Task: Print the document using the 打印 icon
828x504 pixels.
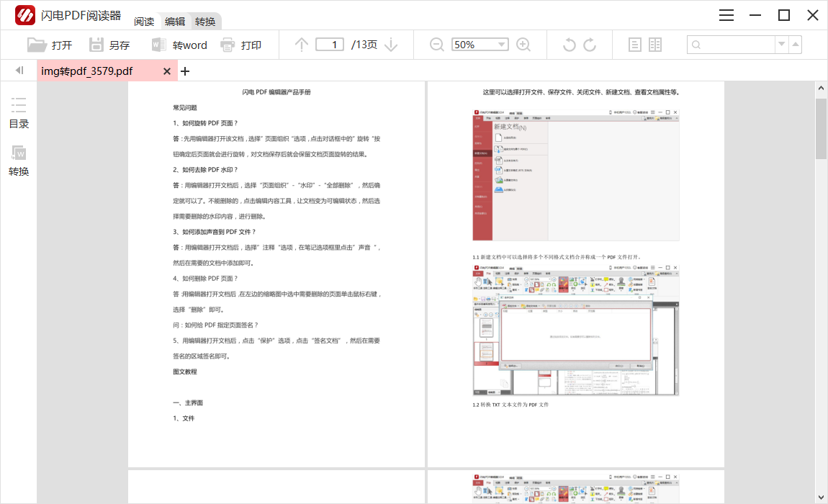Action: 248,44
